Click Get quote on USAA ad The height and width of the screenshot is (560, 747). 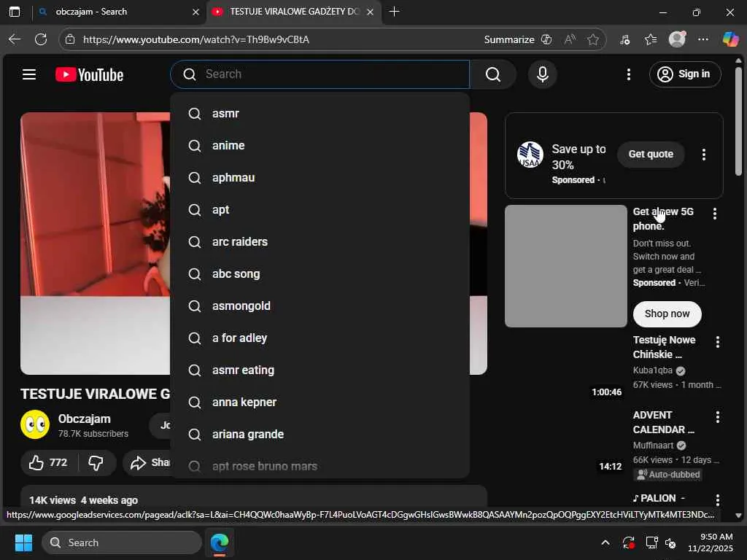[x=651, y=154]
